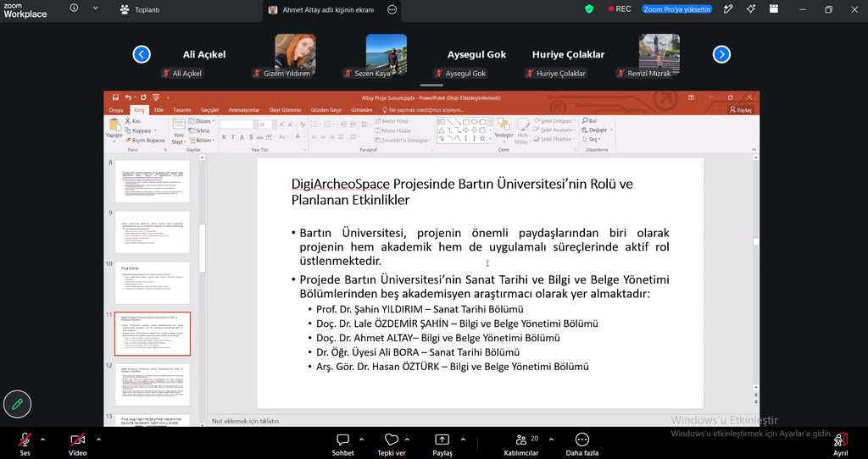Viewport: 868px width, 459px height.
Task: Select slide 10 thumbnail
Action: point(153,283)
